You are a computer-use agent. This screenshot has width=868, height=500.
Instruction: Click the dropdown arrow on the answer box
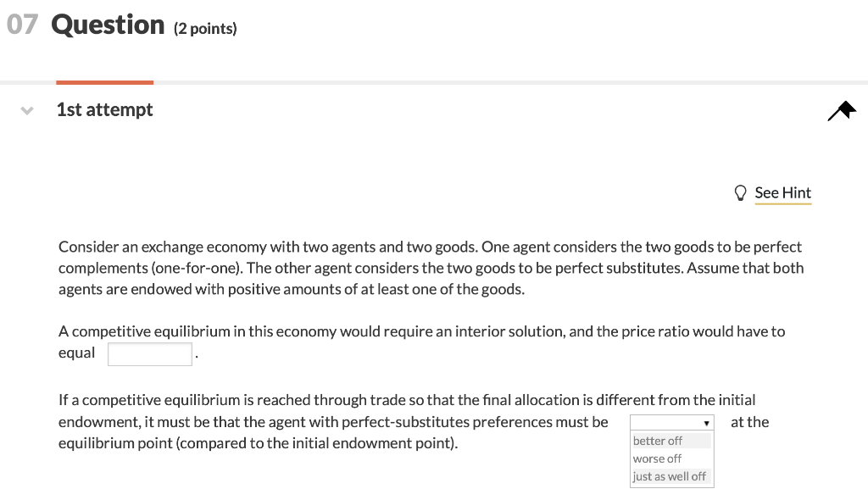[x=706, y=421]
